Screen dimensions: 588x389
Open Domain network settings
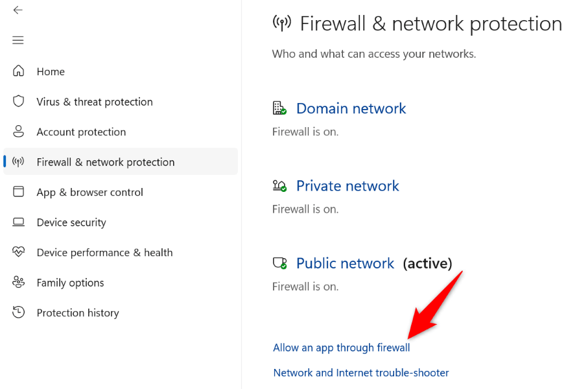point(351,109)
